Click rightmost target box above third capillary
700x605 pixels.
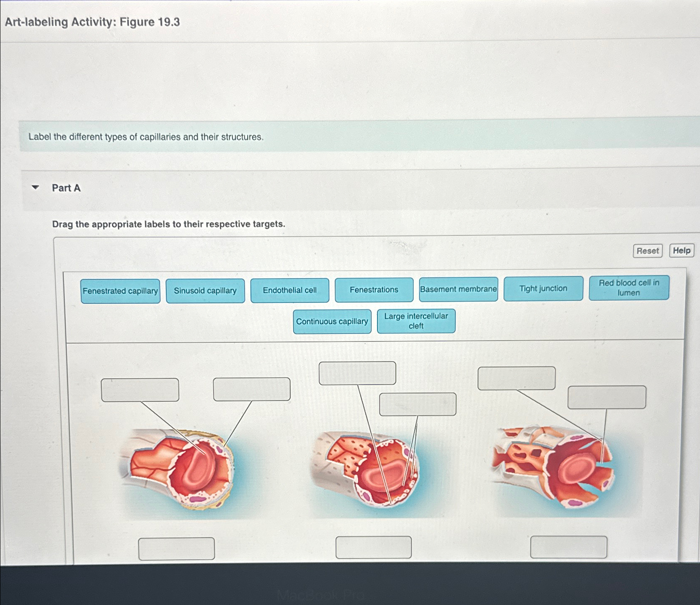tap(607, 397)
